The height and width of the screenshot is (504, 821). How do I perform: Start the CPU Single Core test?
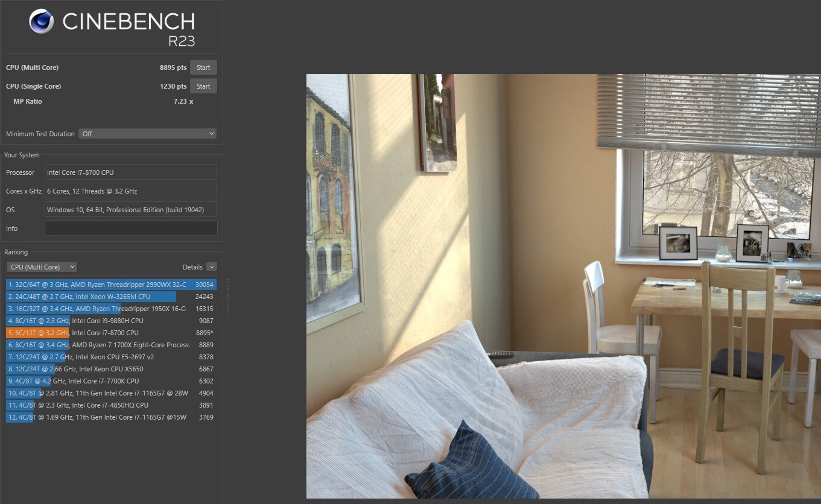coord(203,86)
